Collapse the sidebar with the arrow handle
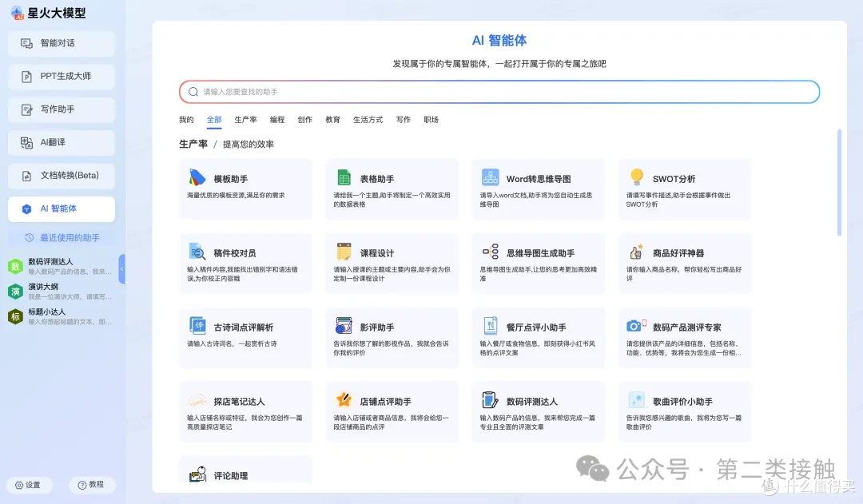The image size is (863, 504). (x=122, y=269)
